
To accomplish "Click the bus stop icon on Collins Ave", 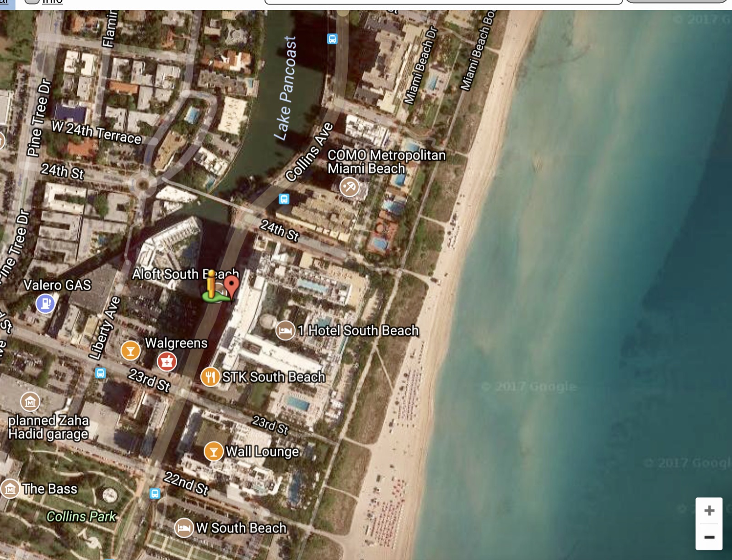I will (x=284, y=199).
